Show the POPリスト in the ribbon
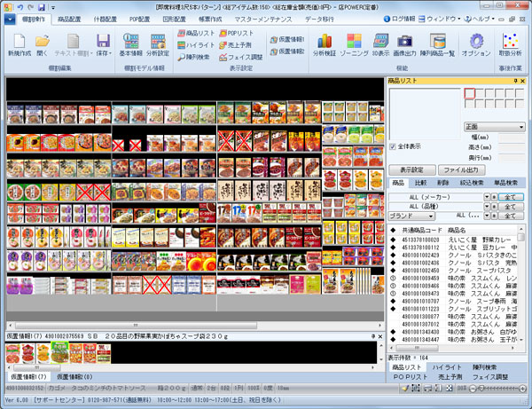The image size is (532, 409). coord(237,33)
